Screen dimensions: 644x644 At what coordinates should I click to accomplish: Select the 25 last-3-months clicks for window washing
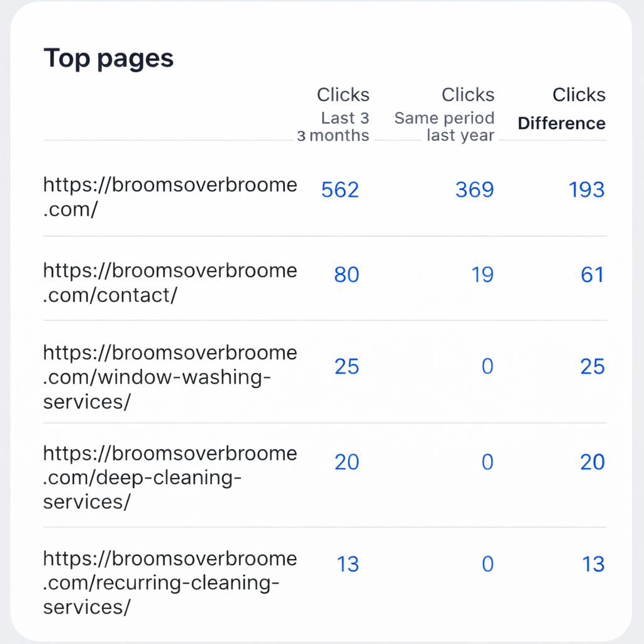click(x=347, y=367)
